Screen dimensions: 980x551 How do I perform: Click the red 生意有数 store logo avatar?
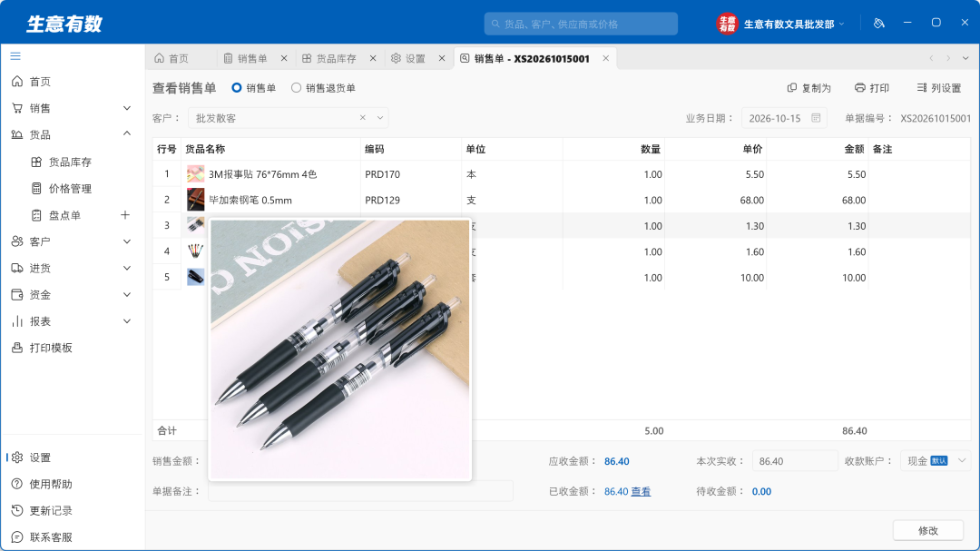[727, 24]
